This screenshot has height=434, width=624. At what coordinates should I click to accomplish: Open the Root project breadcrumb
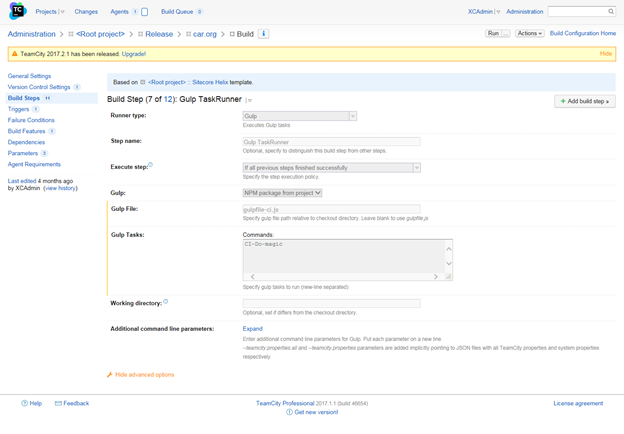[x=100, y=34]
